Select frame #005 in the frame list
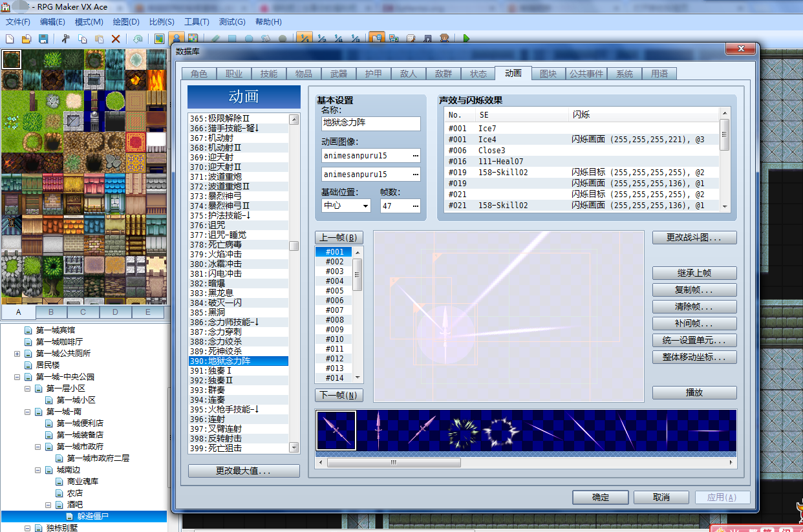Screen dimensions: 803x532 (334, 291)
